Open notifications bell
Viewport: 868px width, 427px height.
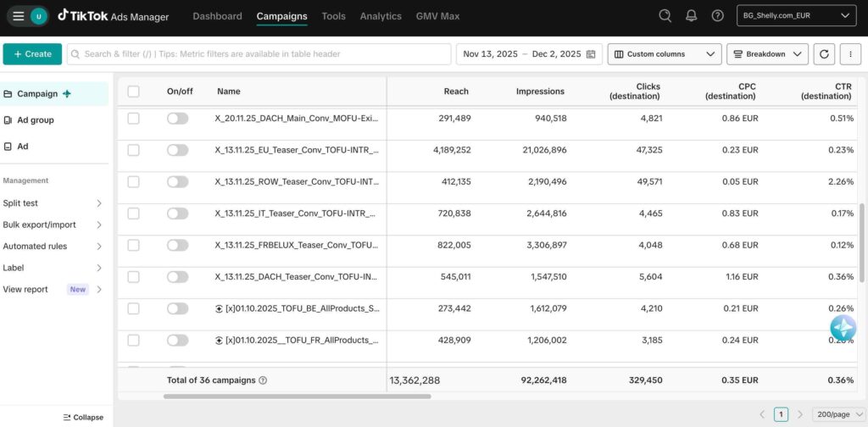pos(692,15)
